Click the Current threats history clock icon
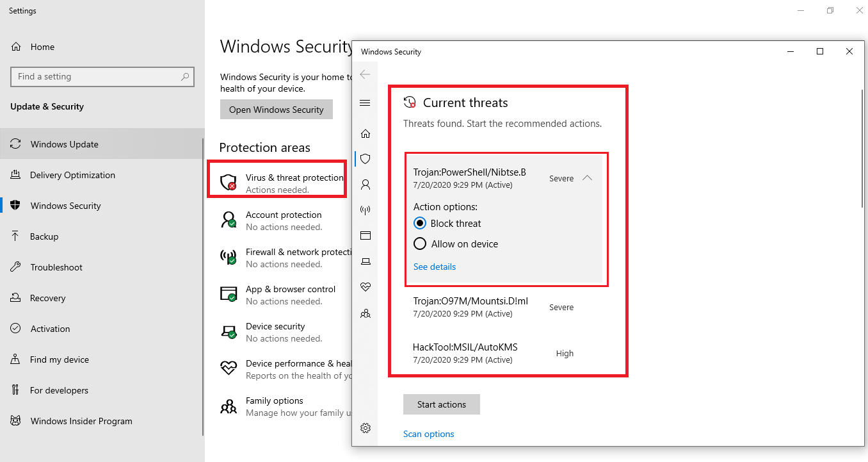This screenshot has height=462, width=868. [x=410, y=103]
